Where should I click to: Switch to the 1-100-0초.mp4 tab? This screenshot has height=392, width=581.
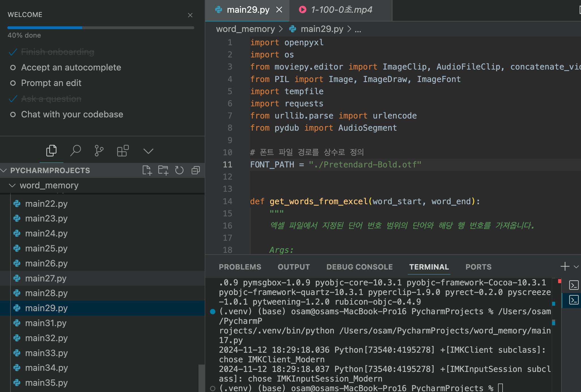341,10
